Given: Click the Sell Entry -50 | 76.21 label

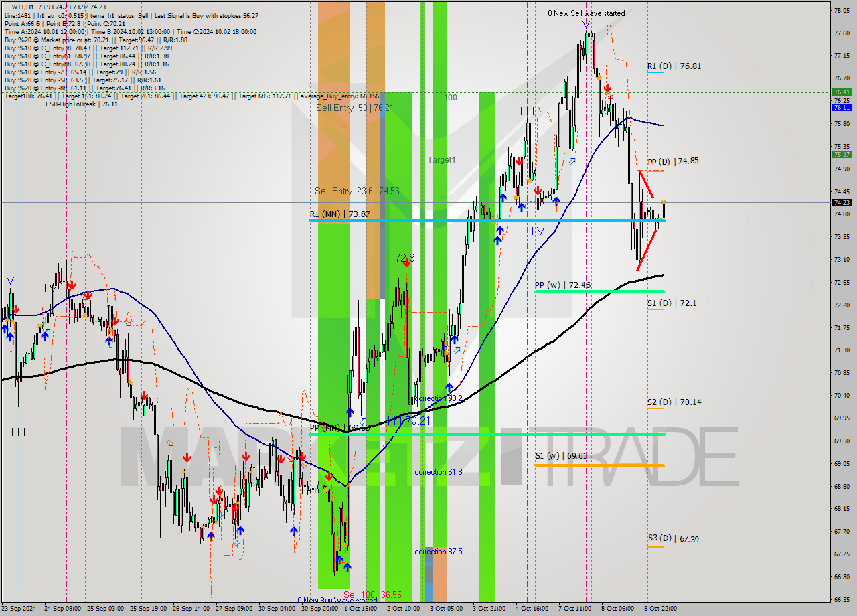Looking at the screenshot, I should tap(355, 108).
